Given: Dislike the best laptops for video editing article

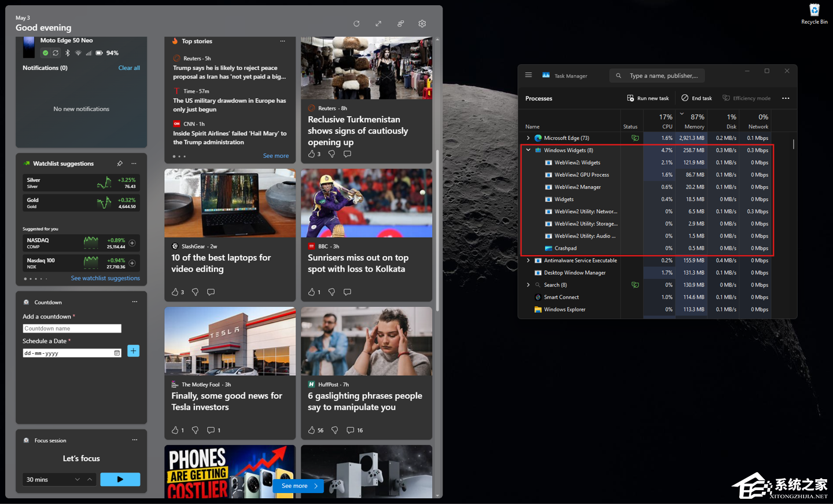Looking at the screenshot, I should pyautogui.click(x=195, y=292).
